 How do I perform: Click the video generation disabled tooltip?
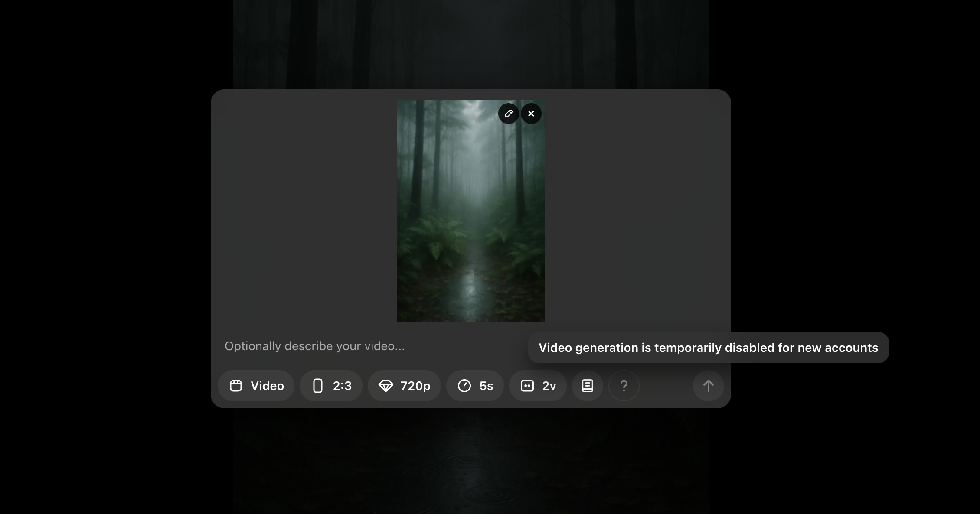(x=708, y=348)
